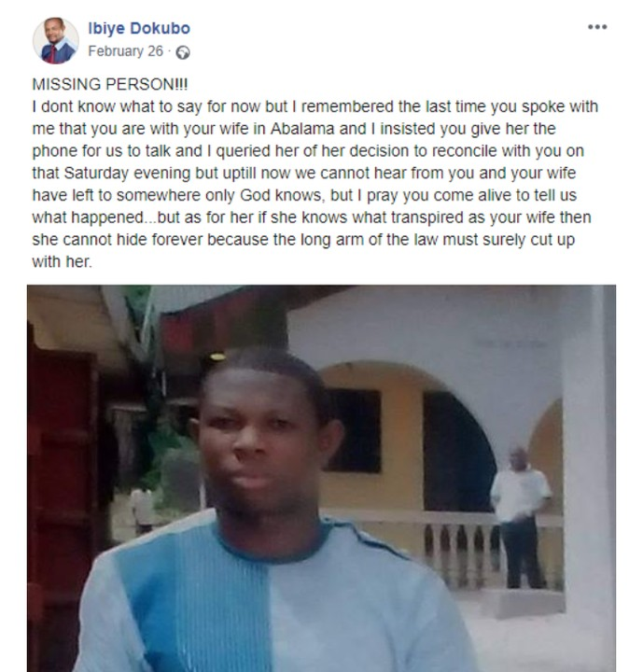Click the dark window behind the man
Viewport: 643px width, 672px height.
(x=351, y=429)
